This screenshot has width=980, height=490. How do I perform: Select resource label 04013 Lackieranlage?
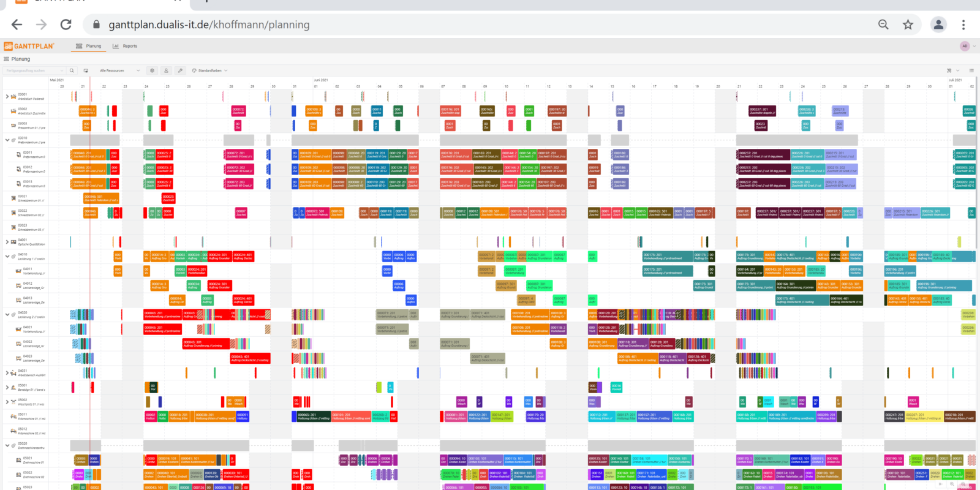(33, 300)
